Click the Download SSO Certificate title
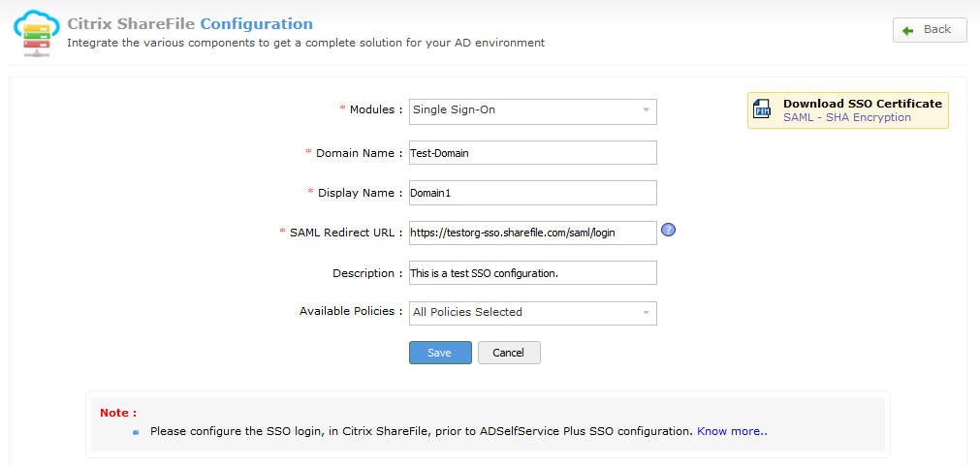The width and height of the screenshot is (980, 466). (x=862, y=104)
